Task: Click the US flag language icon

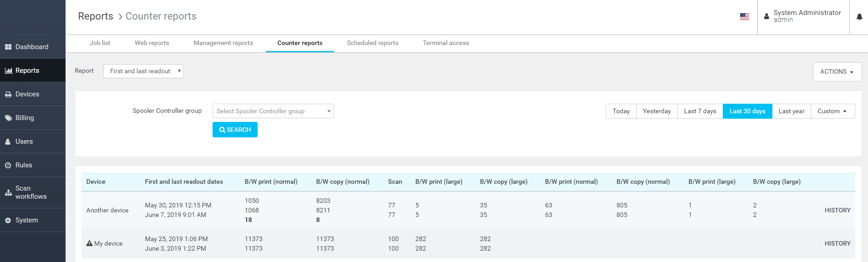Action: click(744, 16)
